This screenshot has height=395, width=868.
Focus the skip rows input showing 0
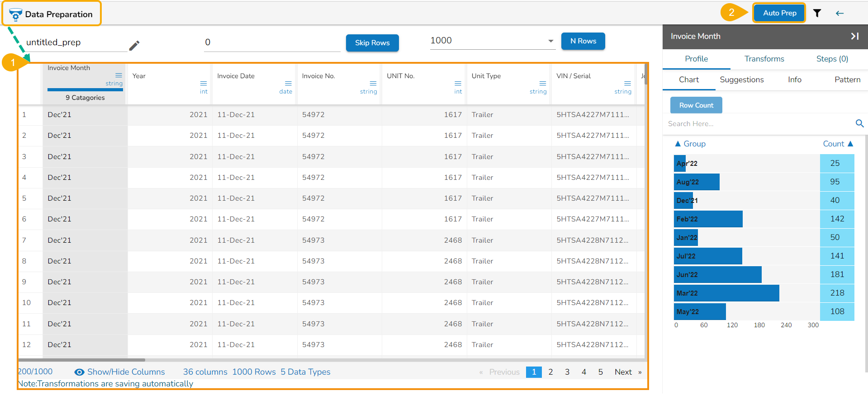tap(272, 42)
